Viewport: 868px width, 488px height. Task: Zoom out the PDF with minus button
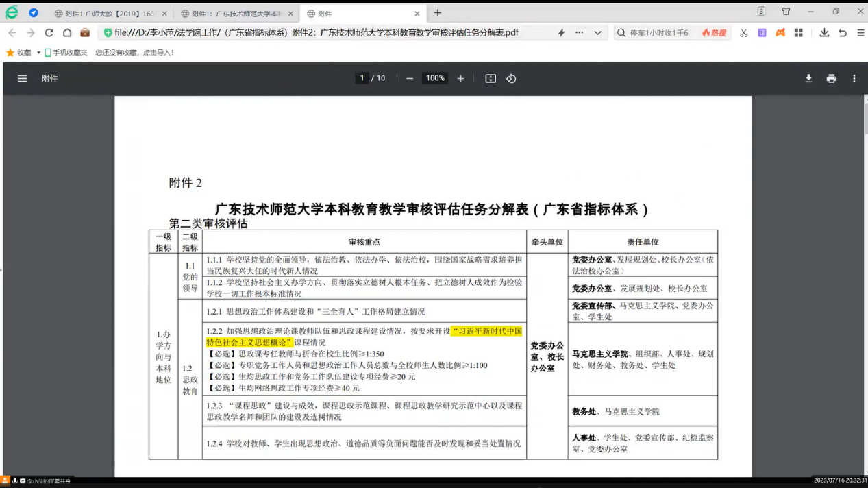(x=410, y=79)
